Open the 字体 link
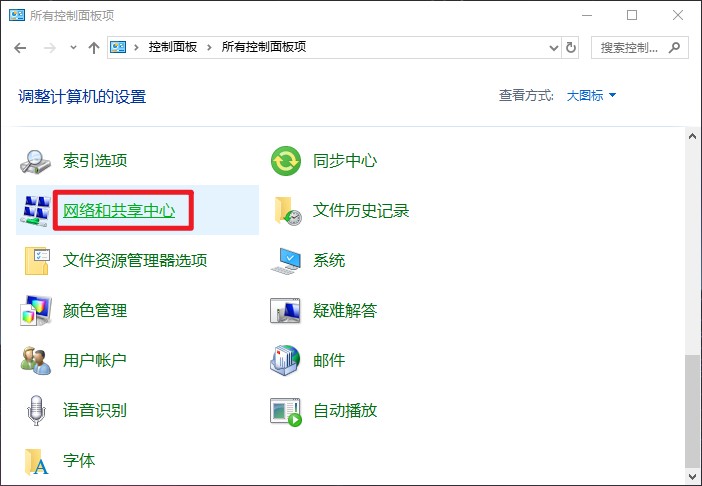Image resolution: width=702 pixels, height=486 pixels. pyautogui.click(x=79, y=460)
